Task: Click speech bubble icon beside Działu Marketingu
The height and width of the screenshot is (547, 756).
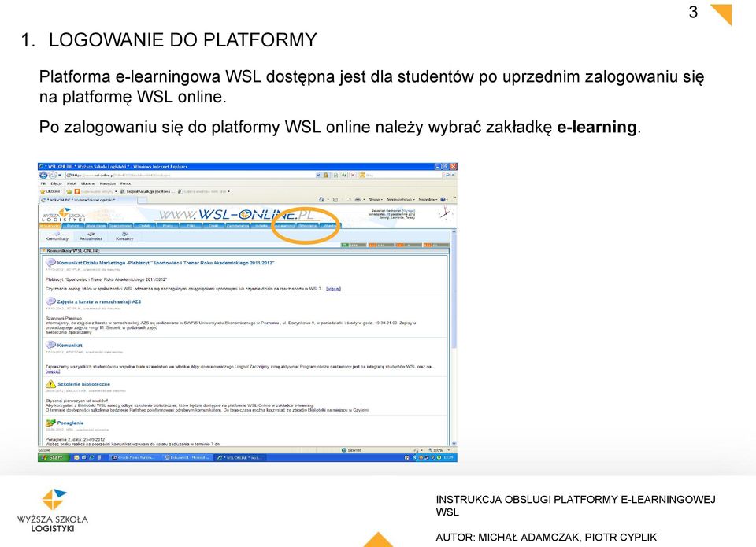Action: click(x=50, y=263)
